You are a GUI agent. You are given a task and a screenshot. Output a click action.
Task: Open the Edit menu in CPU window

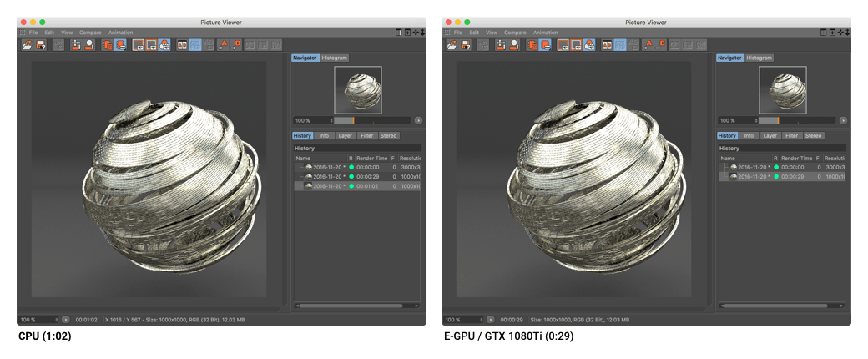tap(49, 33)
